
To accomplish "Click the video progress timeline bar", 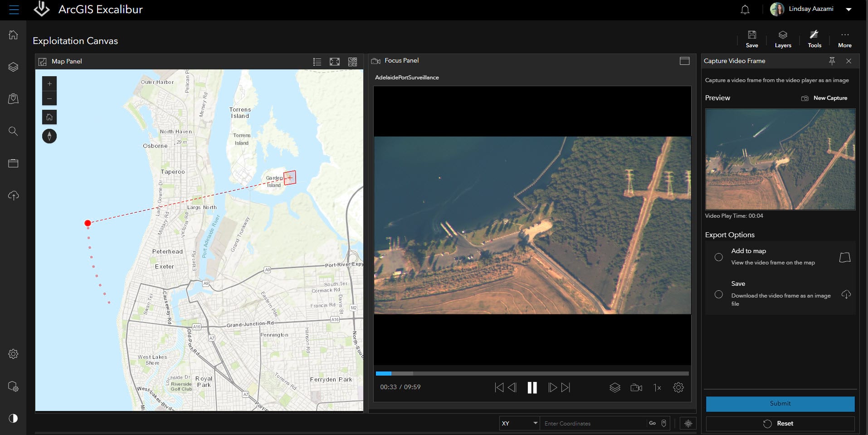I will [x=532, y=373].
